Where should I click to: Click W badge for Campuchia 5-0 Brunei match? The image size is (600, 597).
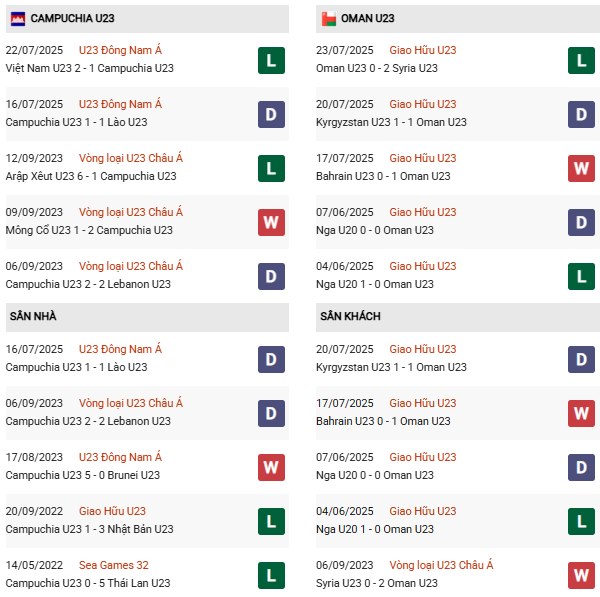pos(270,467)
